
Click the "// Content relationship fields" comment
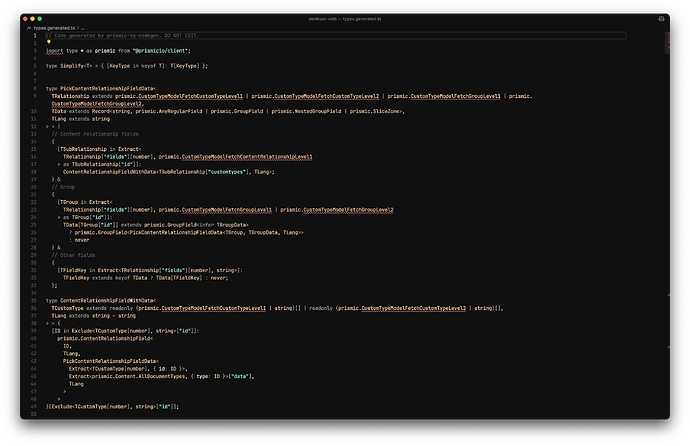point(93,134)
